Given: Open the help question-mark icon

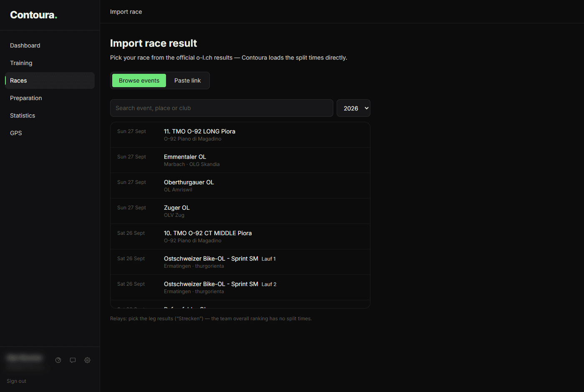Looking at the screenshot, I should [x=58, y=360].
